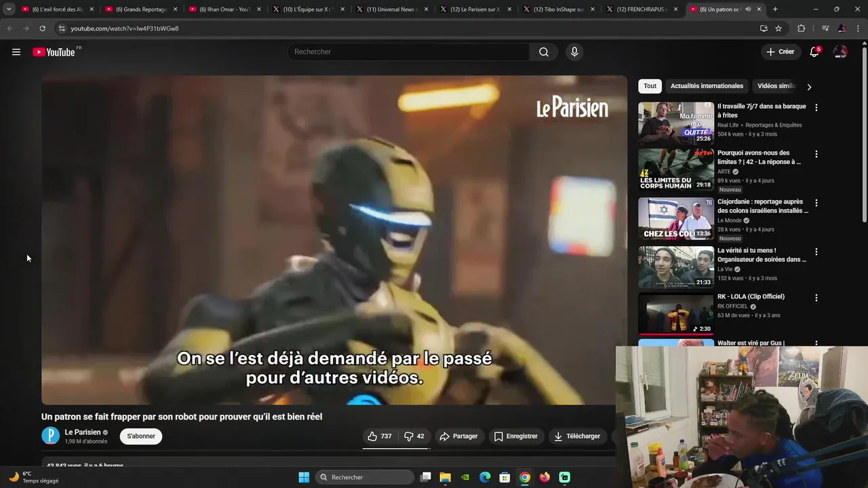Viewport: 868px width, 488px height.
Task: Save the video with Enregistrer
Action: (515, 436)
